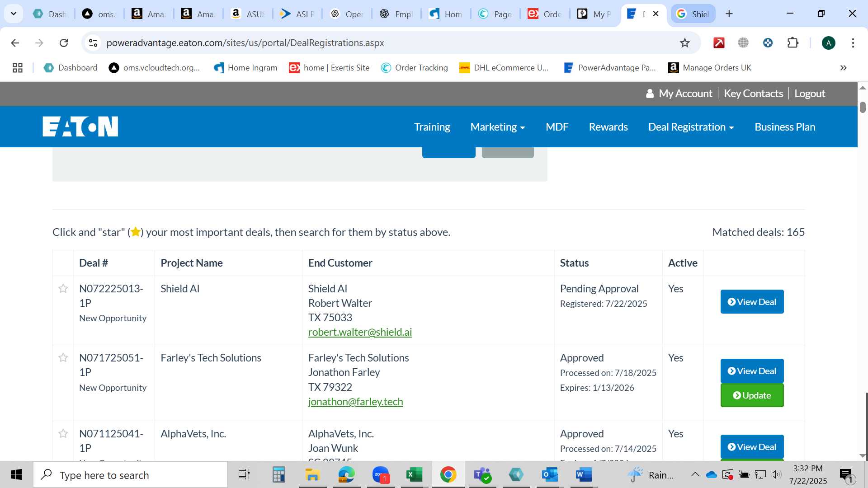The width and height of the screenshot is (868, 488).
Task: Open the gray globe extension icon
Action: pos(743,43)
